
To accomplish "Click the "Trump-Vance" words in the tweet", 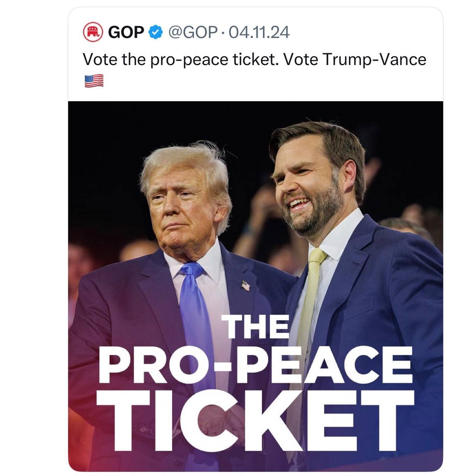I will point(375,59).
